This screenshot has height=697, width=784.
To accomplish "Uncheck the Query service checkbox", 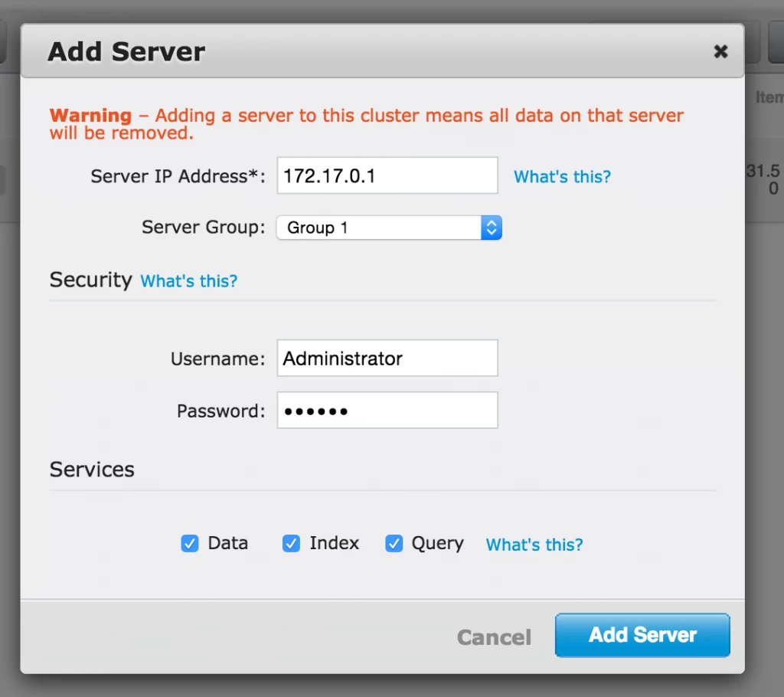I will (394, 543).
